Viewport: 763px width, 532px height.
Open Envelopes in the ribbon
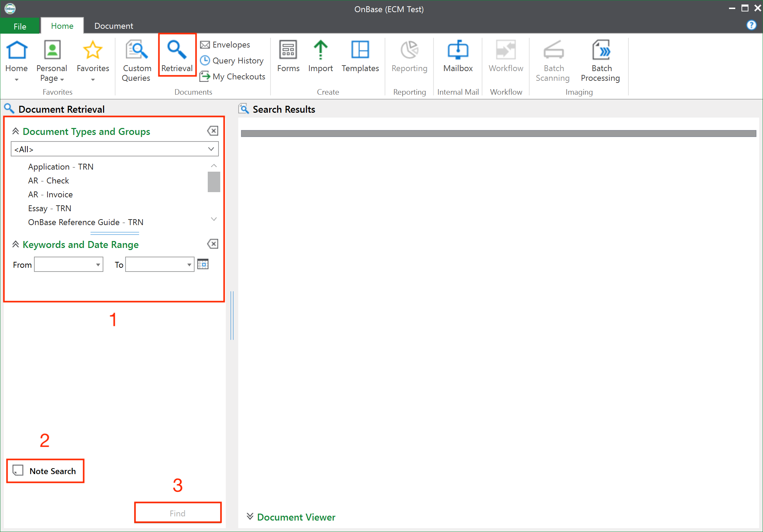(225, 45)
